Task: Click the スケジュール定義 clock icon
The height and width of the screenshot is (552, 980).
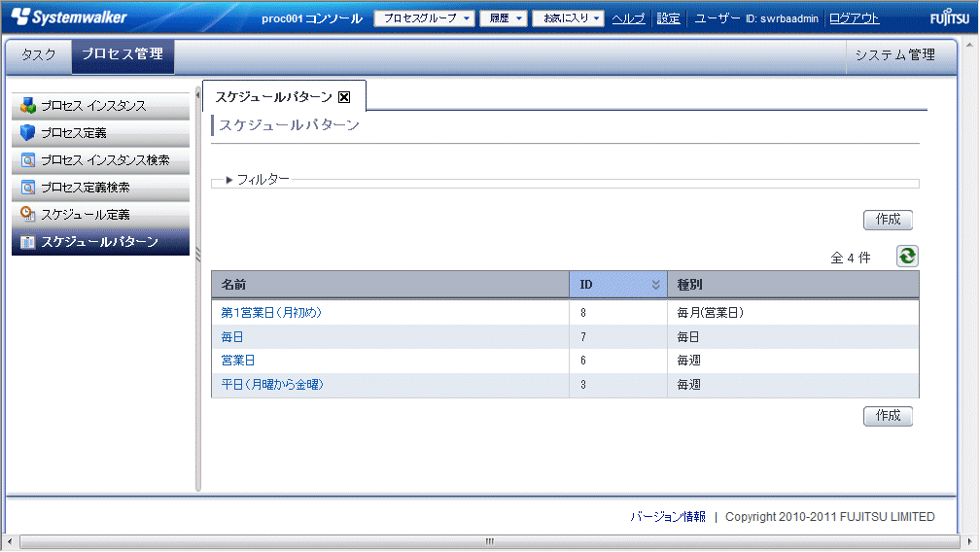Action: tap(27, 215)
